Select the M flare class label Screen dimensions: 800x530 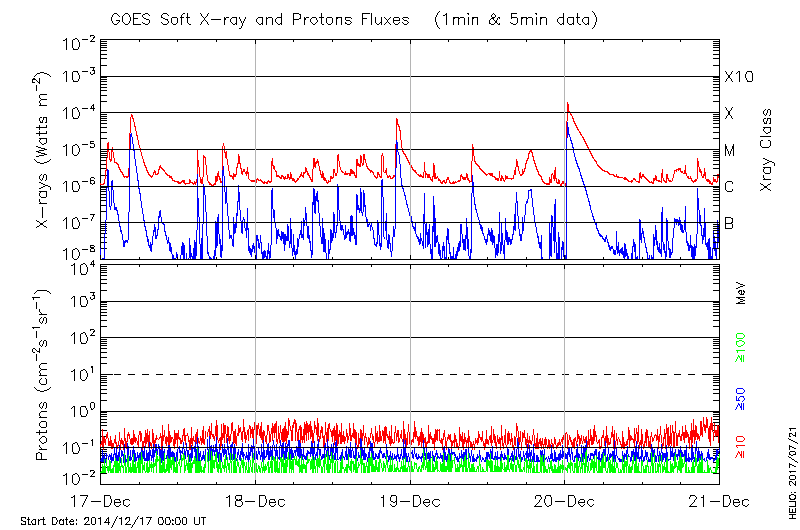730,150
